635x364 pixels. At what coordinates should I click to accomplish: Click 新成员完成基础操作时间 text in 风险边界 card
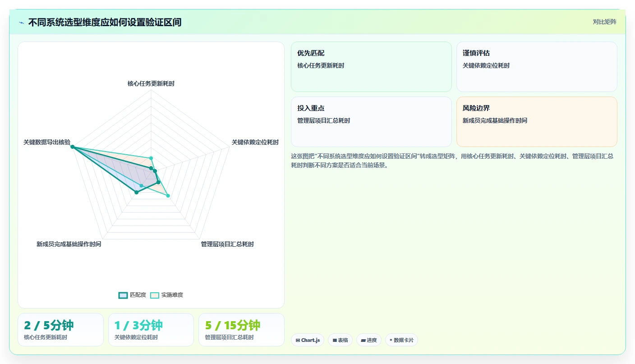(495, 120)
